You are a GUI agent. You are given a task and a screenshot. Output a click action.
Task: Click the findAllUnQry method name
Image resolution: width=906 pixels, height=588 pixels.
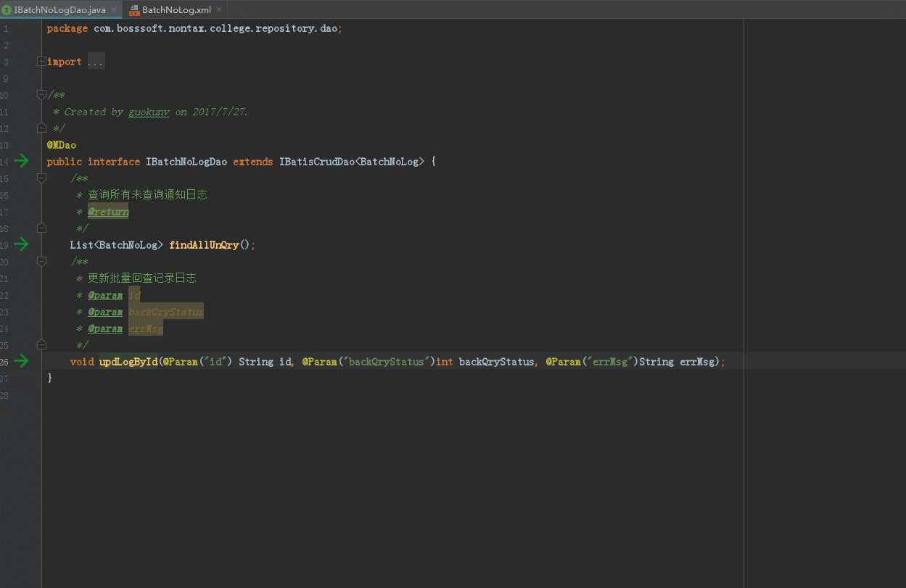[x=204, y=245]
